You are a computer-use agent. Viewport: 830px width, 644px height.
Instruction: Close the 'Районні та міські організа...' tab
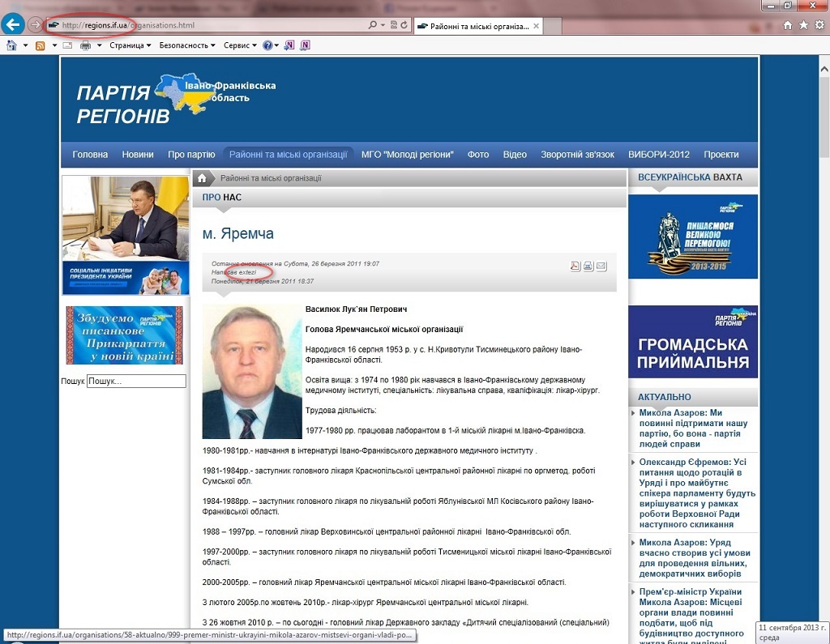pyautogui.click(x=537, y=26)
